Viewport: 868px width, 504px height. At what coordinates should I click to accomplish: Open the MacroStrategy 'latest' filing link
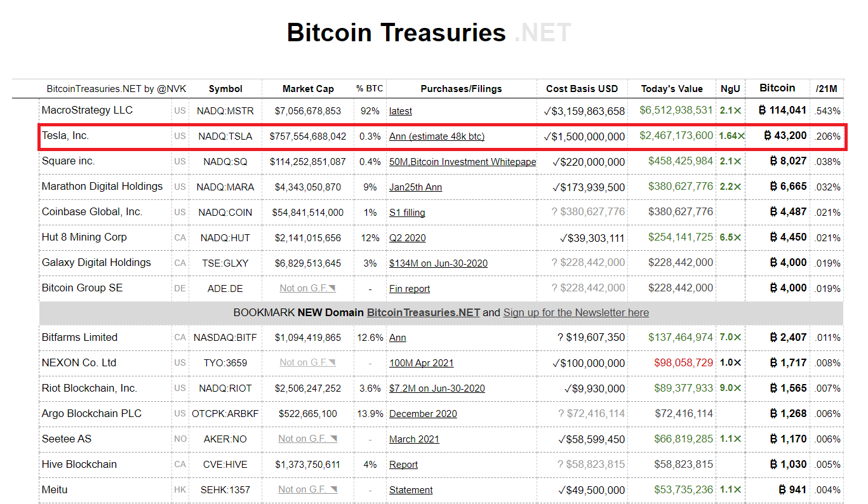click(x=401, y=111)
